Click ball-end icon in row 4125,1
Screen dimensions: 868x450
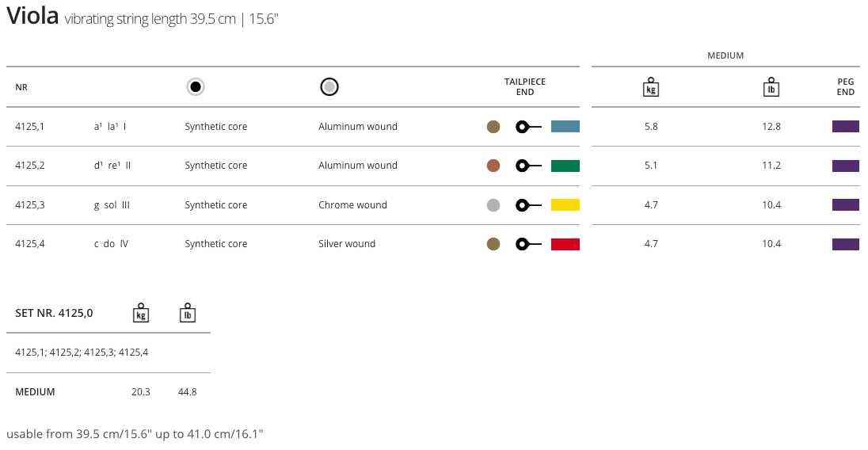[x=527, y=127]
